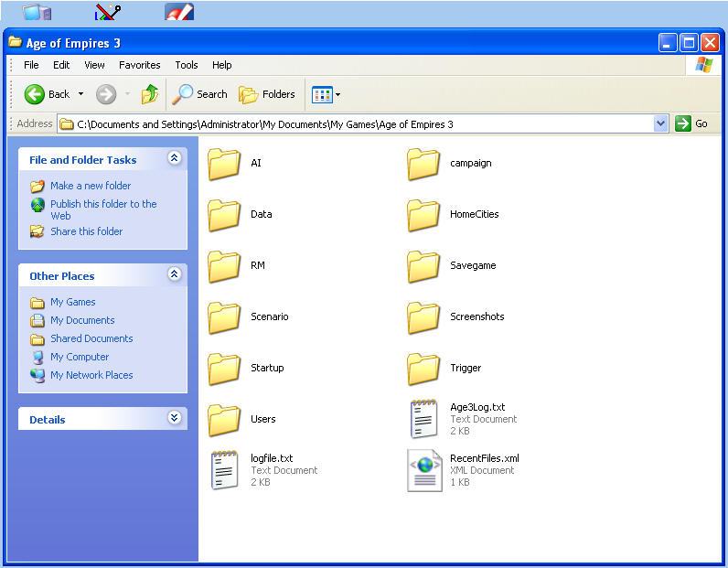Select the Age3Log.txt text document icon
728x568 pixels.
423,419
